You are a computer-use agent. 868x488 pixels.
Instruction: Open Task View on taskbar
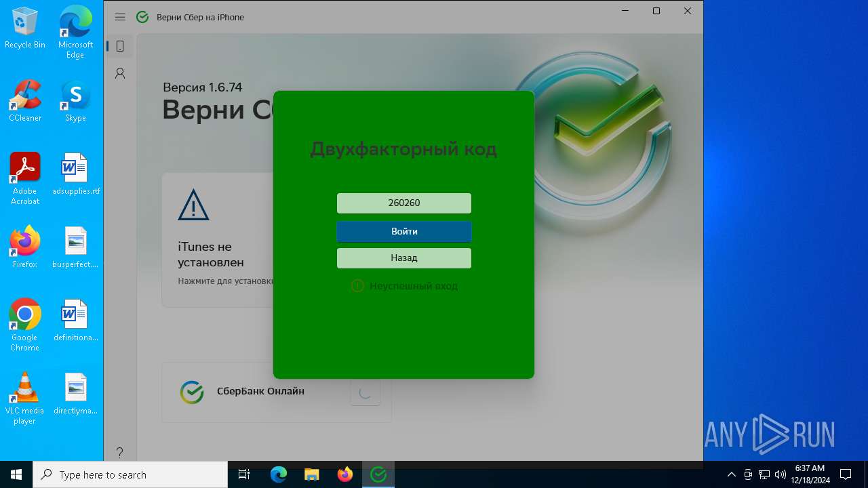click(x=244, y=474)
